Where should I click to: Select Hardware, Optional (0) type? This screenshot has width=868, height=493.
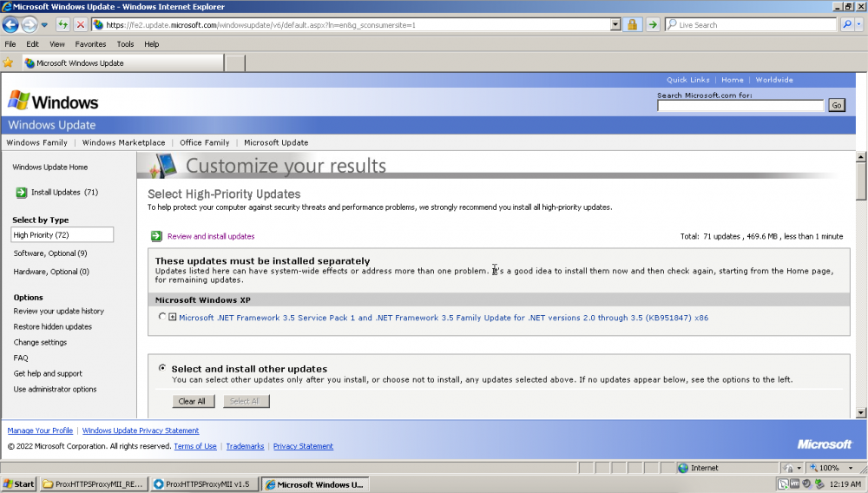coord(51,272)
